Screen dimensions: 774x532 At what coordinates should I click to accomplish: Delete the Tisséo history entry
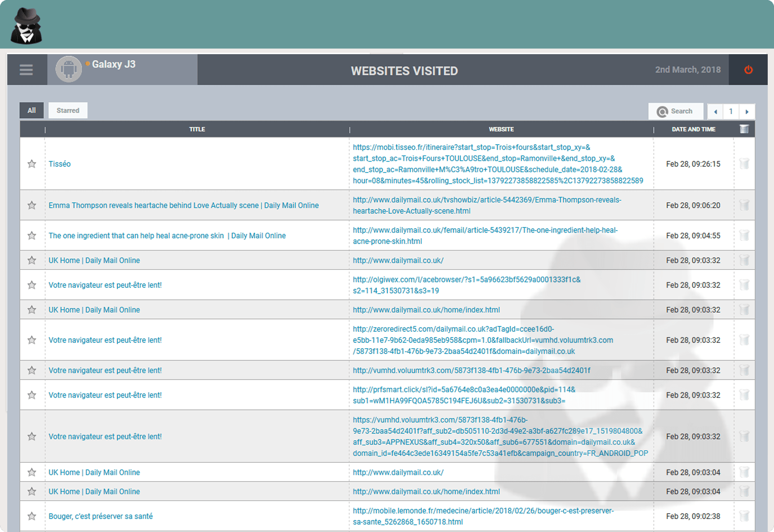coord(744,164)
